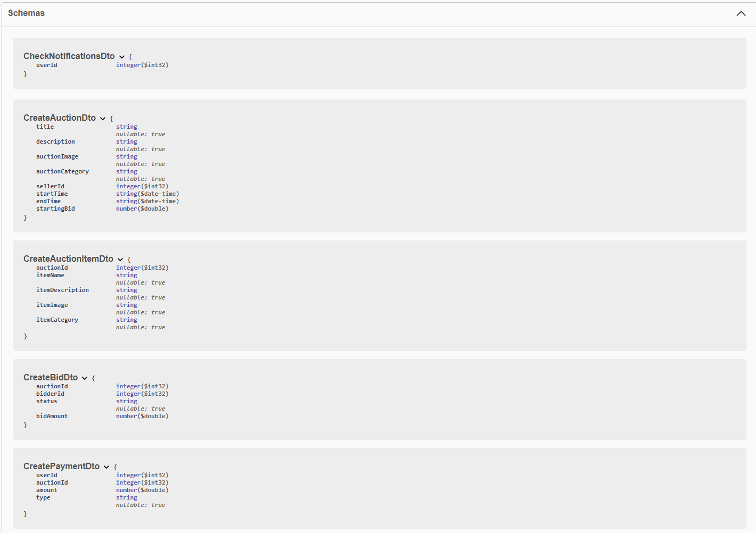756x533 pixels.
Task: Select the 'type' property in CreatePaymentDto
Action: pyautogui.click(x=43, y=497)
